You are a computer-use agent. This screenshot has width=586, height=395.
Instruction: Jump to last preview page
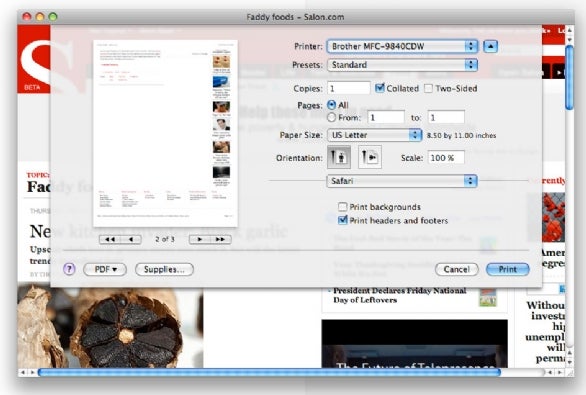220,239
